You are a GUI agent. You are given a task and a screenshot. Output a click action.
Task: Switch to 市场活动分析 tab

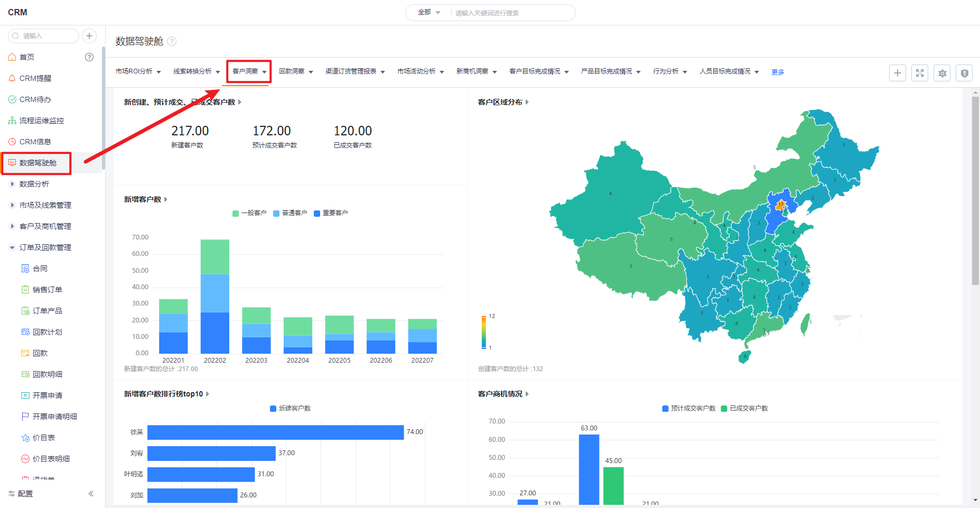[416, 71]
